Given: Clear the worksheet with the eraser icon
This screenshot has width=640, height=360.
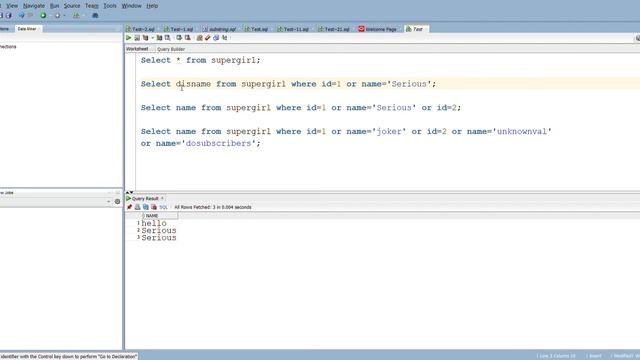Looking at the screenshot, I should coord(207,38).
